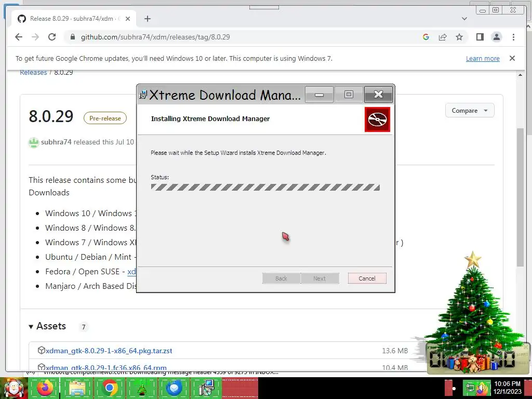Click the installer title bar icon
The image size is (532, 399).
click(143, 95)
